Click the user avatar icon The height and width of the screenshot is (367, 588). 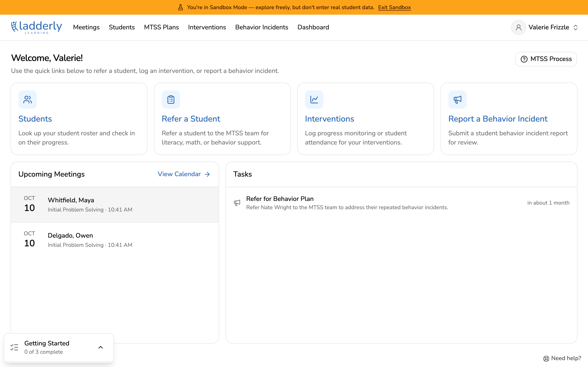pos(518,27)
